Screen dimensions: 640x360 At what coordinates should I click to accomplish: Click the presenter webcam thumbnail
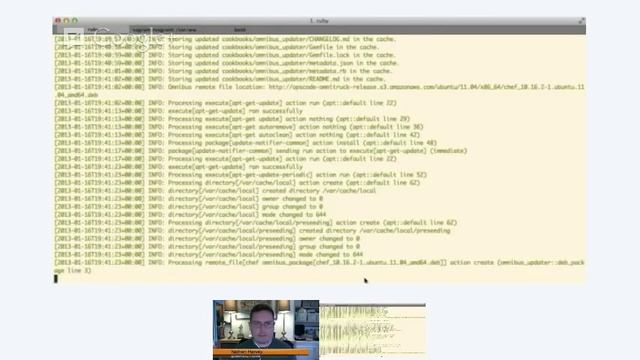[266, 330]
